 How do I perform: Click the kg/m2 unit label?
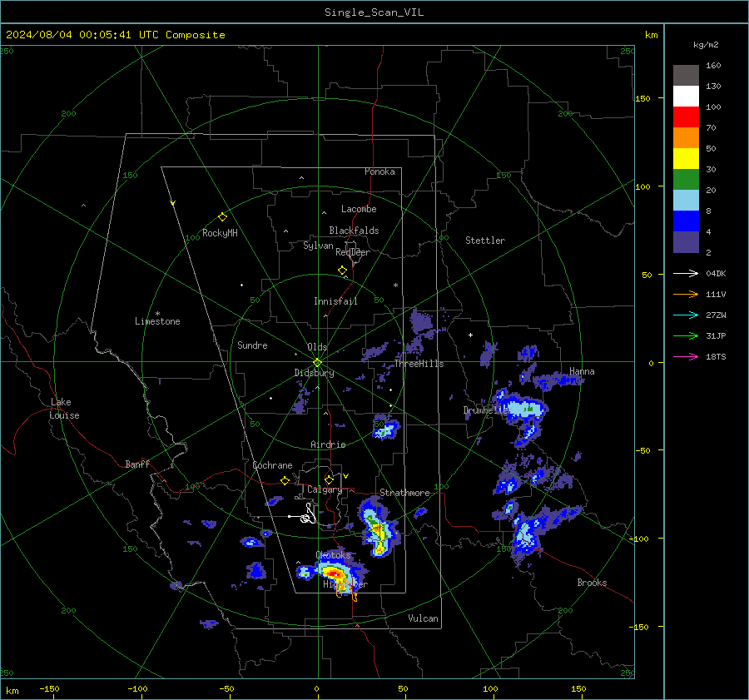[706, 45]
